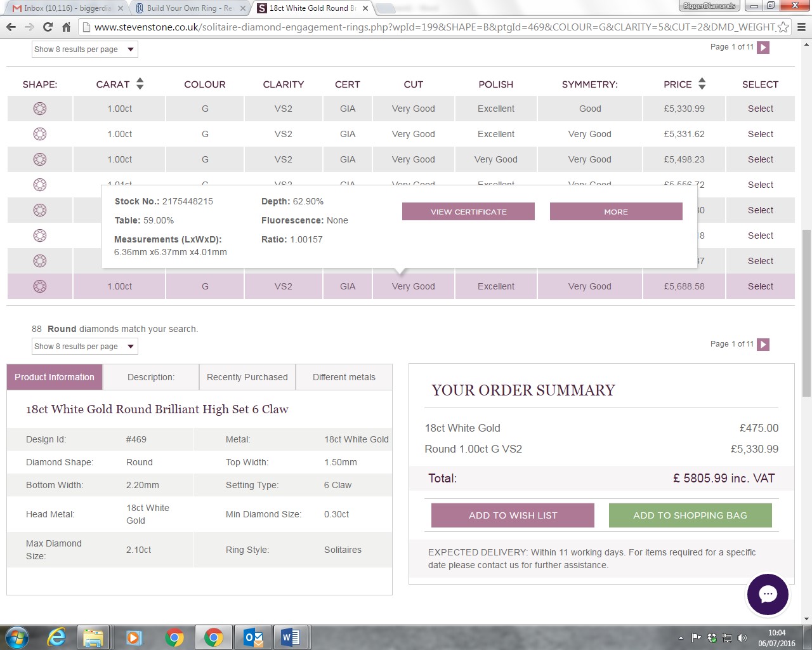Switch to Build Your Own Ring tab
This screenshot has width=812, height=650.
click(x=189, y=8)
